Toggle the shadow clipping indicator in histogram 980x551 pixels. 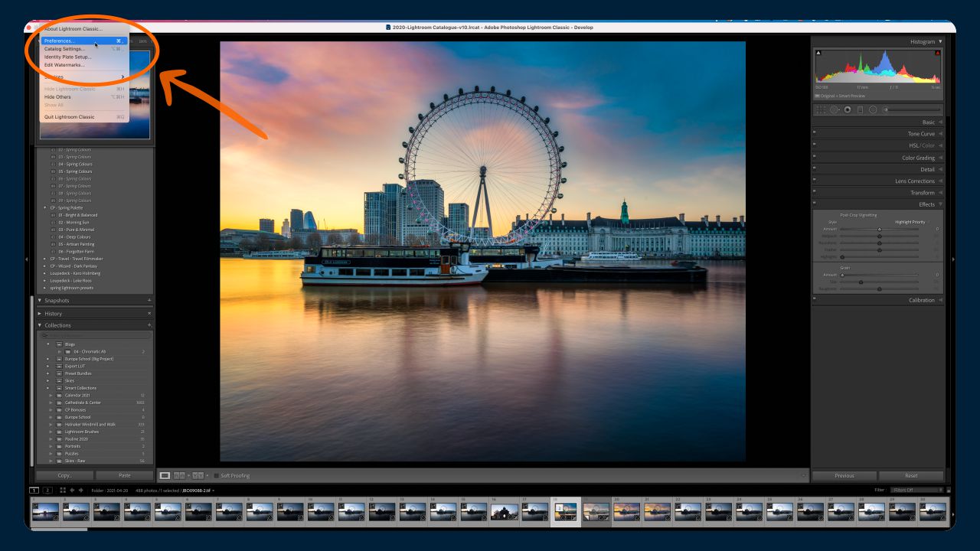pos(818,53)
